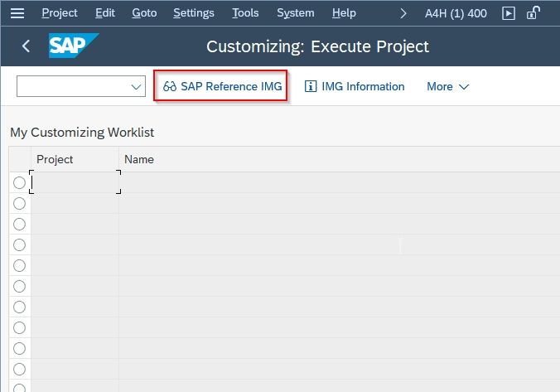Select the fifth row radio button
The width and height of the screenshot is (560, 392).
pyautogui.click(x=19, y=265)
